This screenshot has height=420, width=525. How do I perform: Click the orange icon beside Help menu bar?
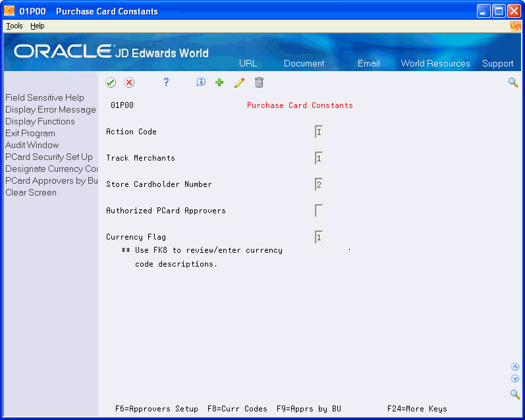(x=516, y=26)
